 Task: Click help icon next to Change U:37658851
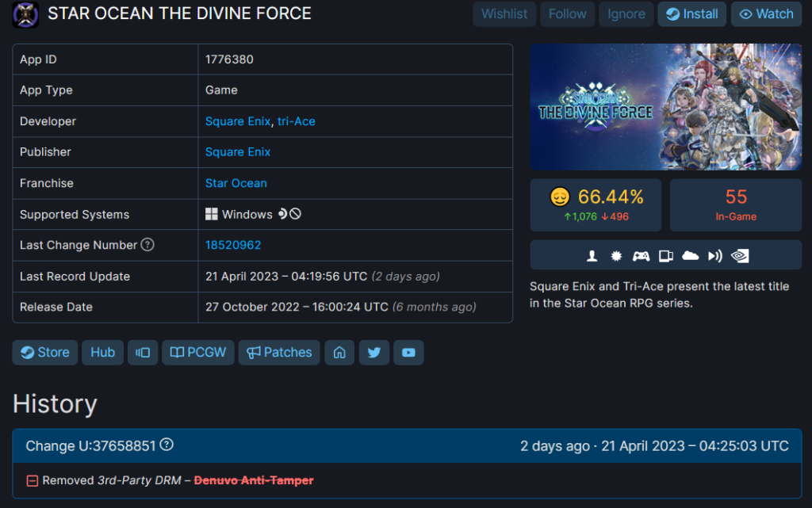pyautogui.click(x=167, y=445)
